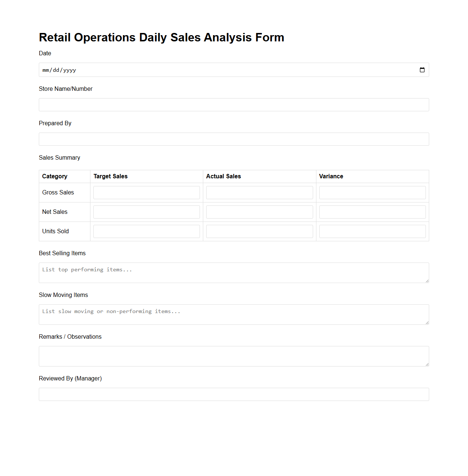Screen dimensions: 468x476
Task: Click the Sales Summary table header row
Action: tap(234, 176)
